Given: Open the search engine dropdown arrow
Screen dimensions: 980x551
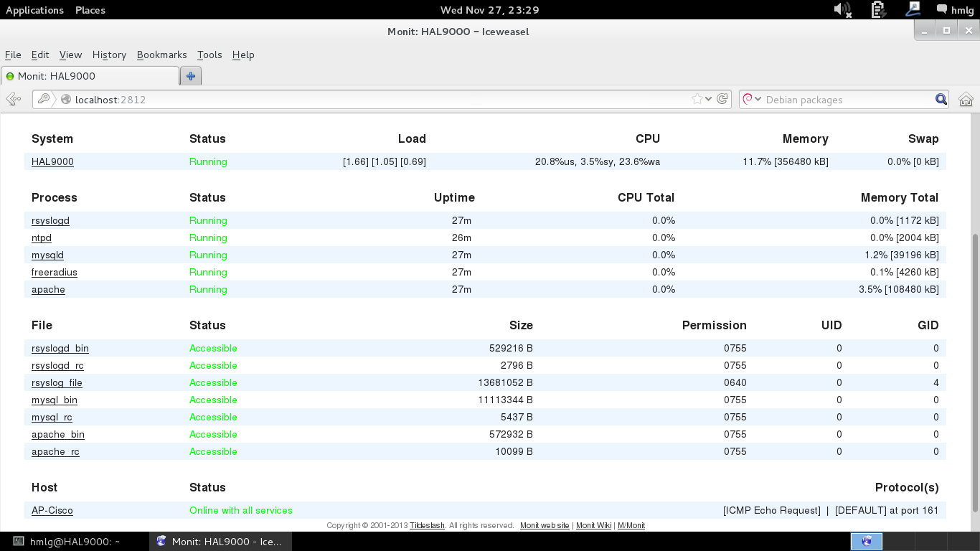Looking at the screenshot, I should pyautogui.click(x=758, y=99).
